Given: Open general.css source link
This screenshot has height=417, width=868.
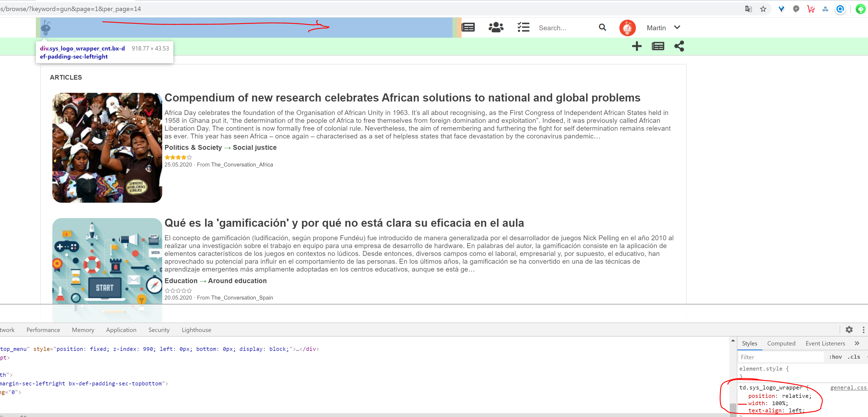Looking at the screenshot, I should click(848, 387).
